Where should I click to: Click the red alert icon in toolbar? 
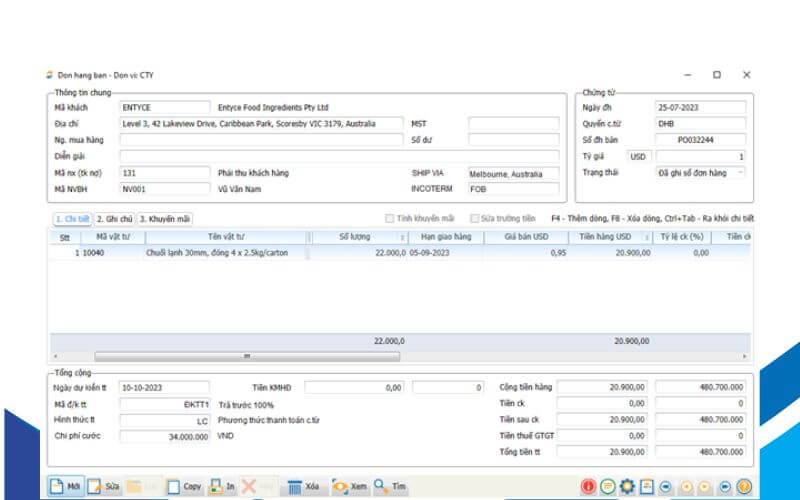point(589,486)
